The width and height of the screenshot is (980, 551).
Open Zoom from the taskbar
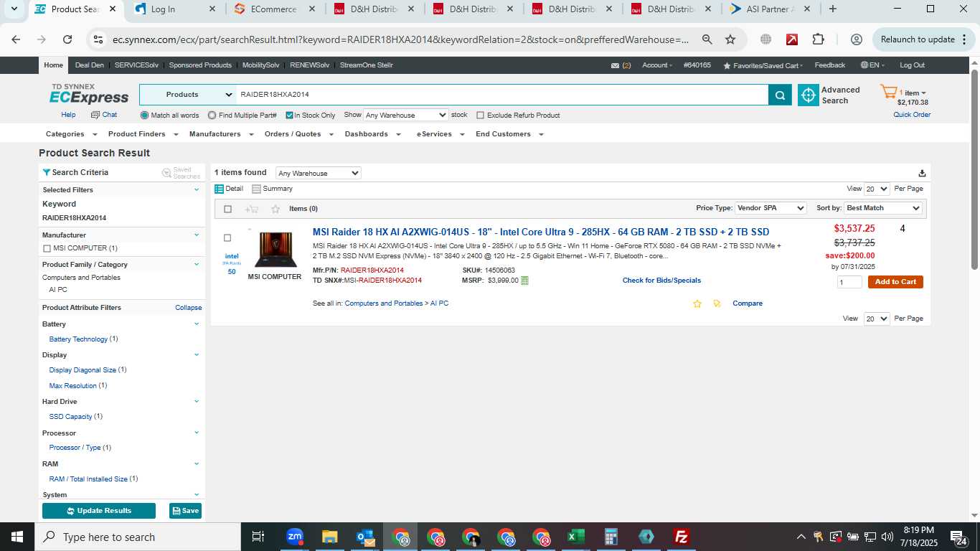pos(295,537)
